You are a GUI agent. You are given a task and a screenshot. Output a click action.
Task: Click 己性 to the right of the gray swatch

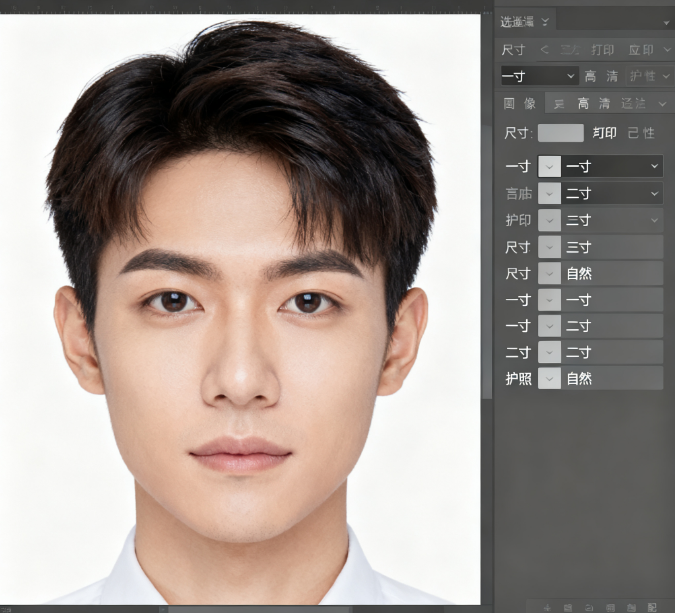pyautogui.click(x=641, y=133)
